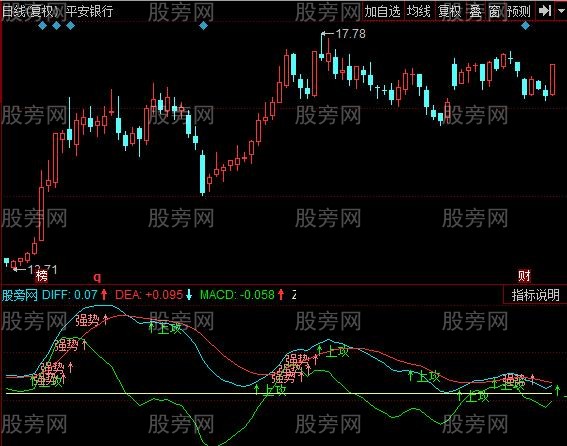Image resolution: width=567 pixels, height=446 pixels.
Task: Select the 日线(复权) period label
Action: pos(31,11)
